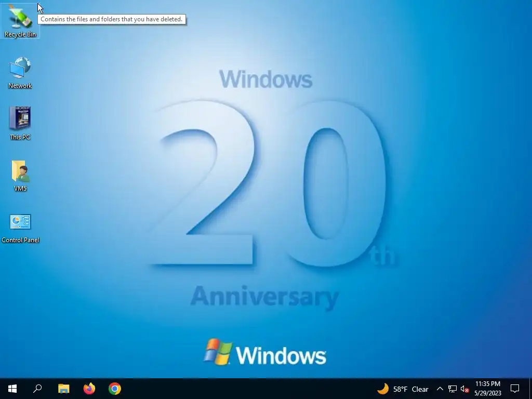Open the network status tray icon
This screenshot has width=532, height=399.
tap(453, 389)
